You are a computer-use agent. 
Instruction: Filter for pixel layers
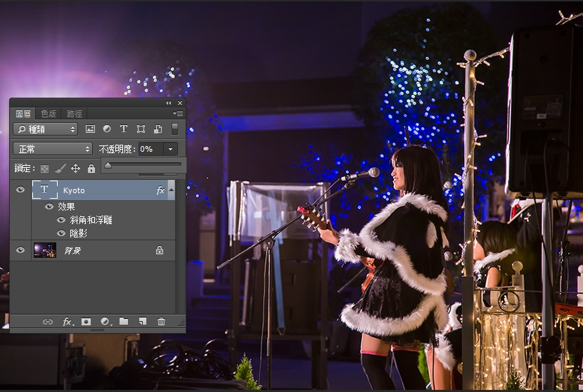point(90,129)
